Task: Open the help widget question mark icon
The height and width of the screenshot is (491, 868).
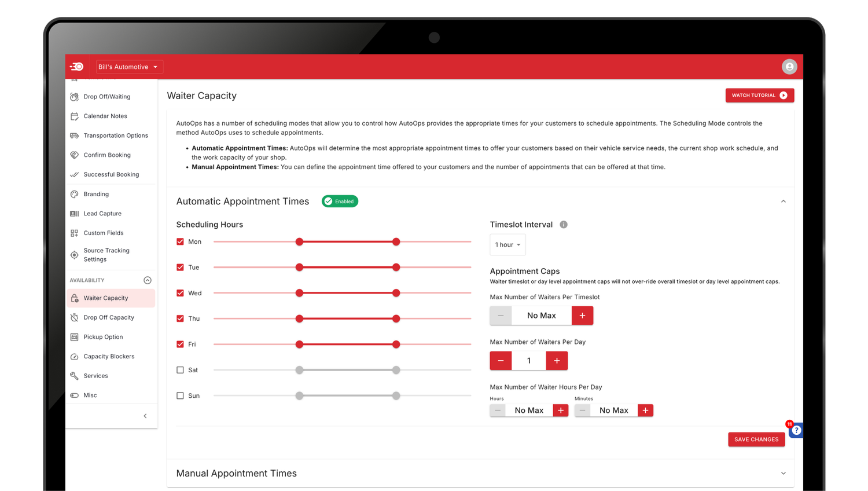Action: tap(796, 430)
